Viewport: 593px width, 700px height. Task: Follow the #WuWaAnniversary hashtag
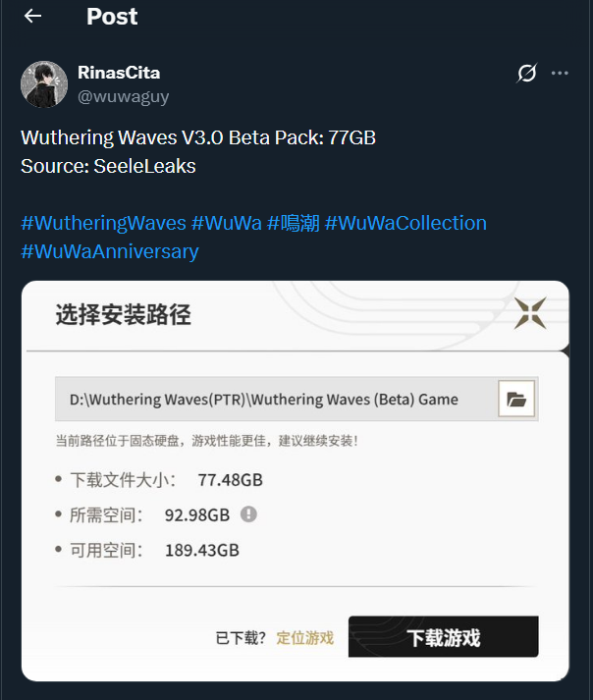pos(110,251)
